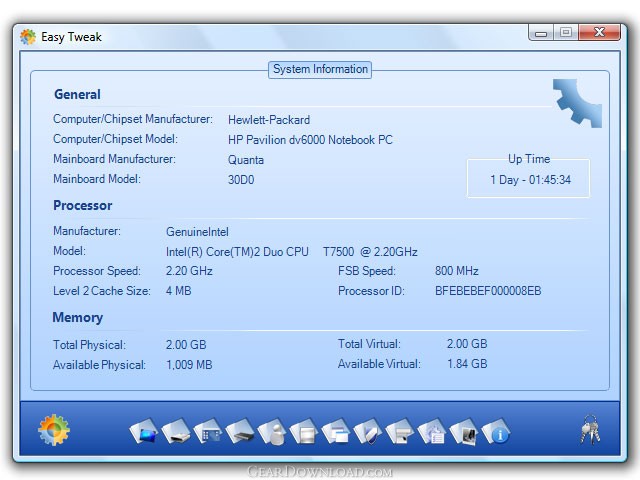Click the 4 MB cache size value
Image resolution: width=640 pixels, height=480 pixels.
tap(178, 291)
